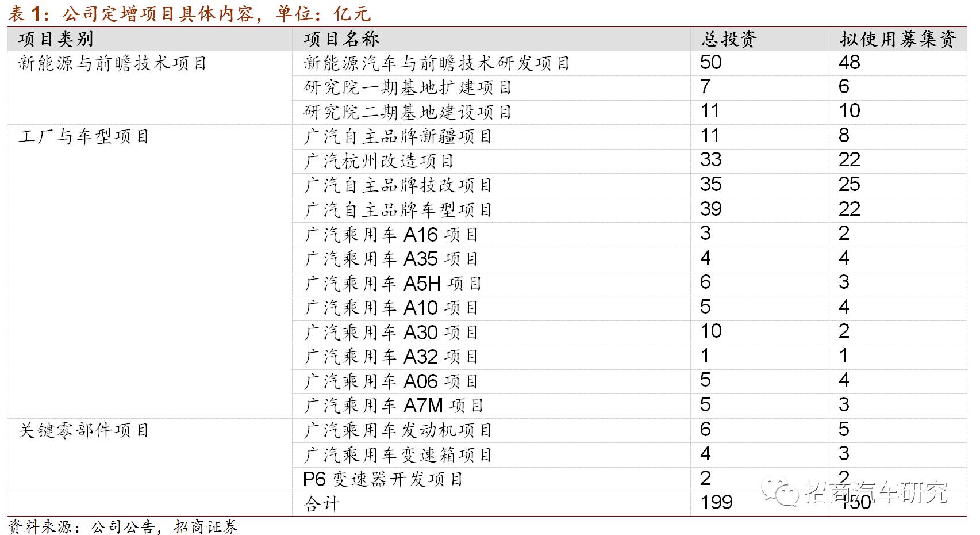Click the '广汽乘用车 A16 项目' row name
Image resolution: width=980 pixels, height=535 pixels.
click(391, 235)
